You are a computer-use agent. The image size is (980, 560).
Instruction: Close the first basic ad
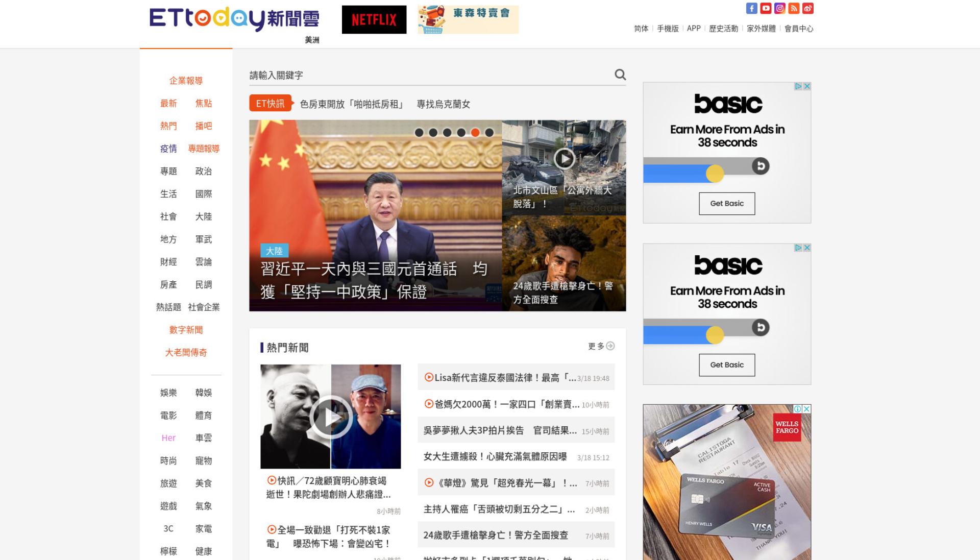pyautogui.click(x=807, y=86)
